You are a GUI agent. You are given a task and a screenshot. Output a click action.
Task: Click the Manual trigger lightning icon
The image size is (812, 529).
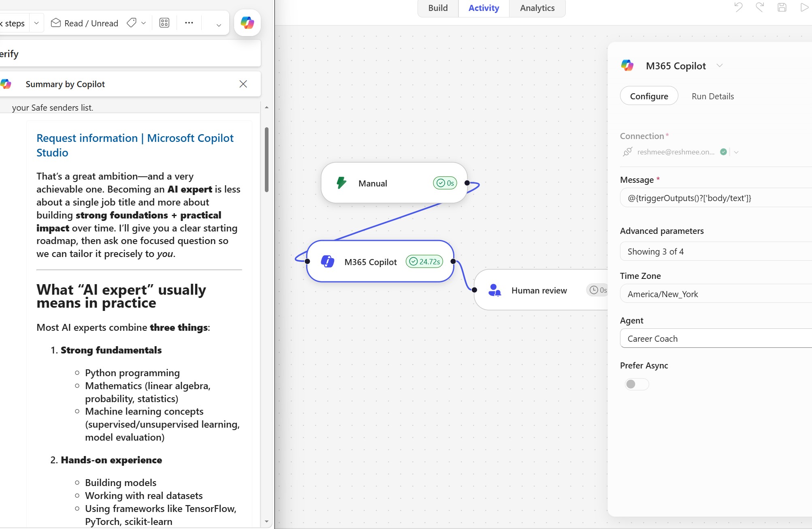point(341,183)
